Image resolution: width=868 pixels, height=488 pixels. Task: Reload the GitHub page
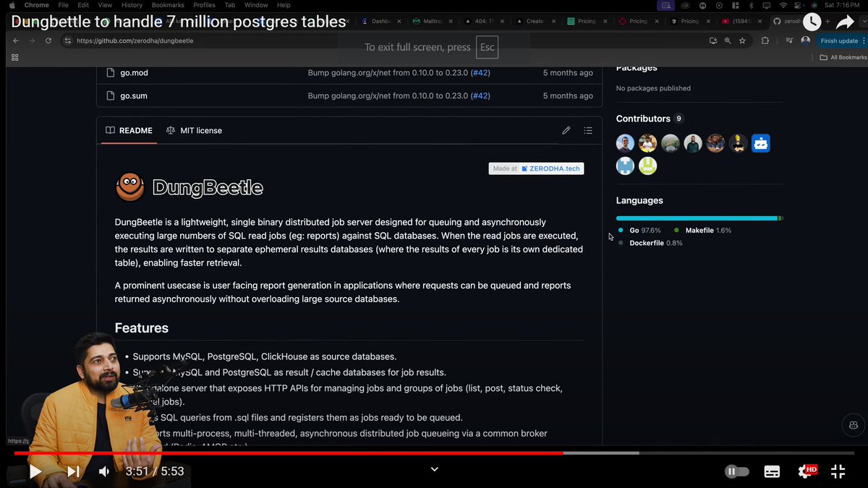coord(48,40)
